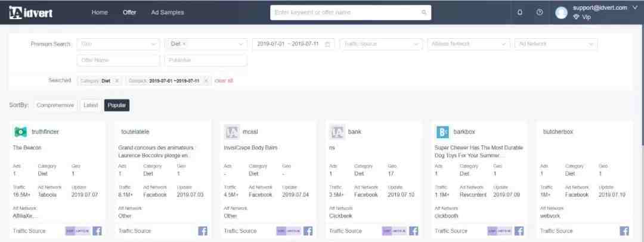Open the notification bell icon
The height and width of the screenshot is (242, 644).
[520, 13]
